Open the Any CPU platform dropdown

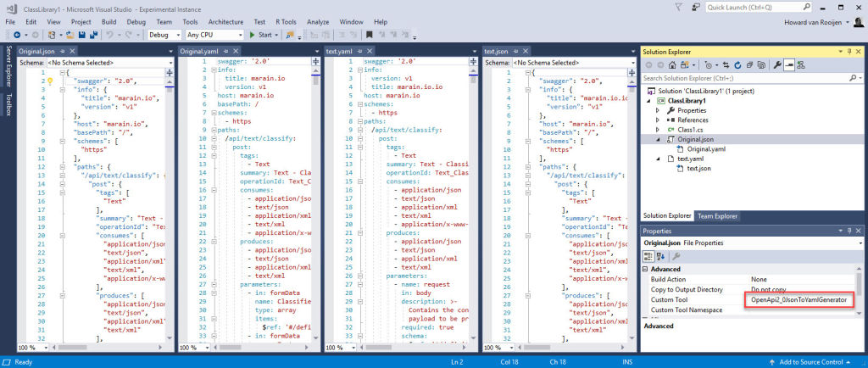click(x=240, y=34)
